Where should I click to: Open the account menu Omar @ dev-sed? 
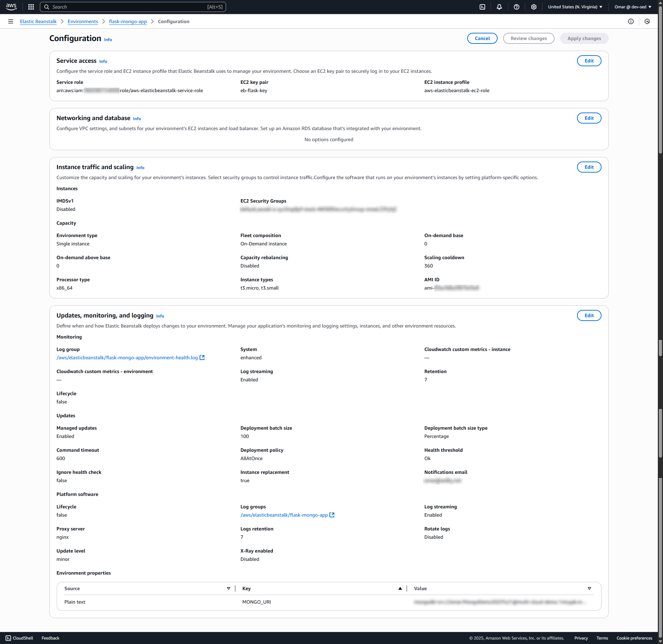[633, 7]
